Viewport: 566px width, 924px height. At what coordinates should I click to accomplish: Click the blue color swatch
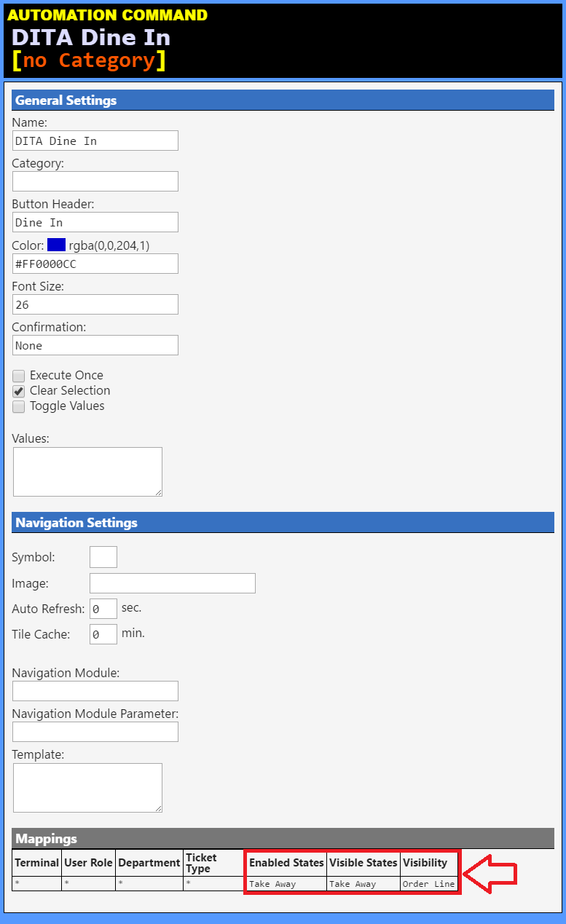56,245
